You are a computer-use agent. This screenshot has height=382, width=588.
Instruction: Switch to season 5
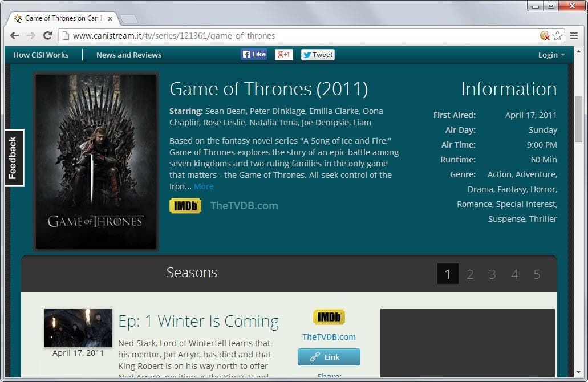pos(537,274)
